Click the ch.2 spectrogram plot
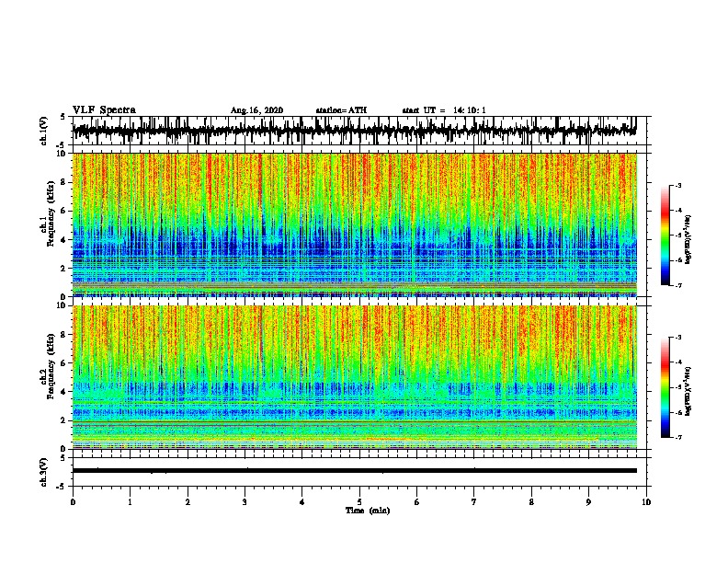 tap(355, 377)
